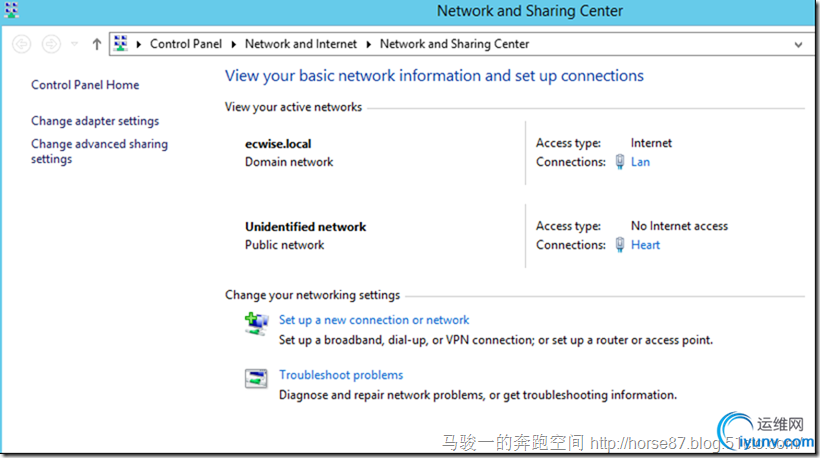This screenshot has height=458, width=820.
Task: Click the network icon in address bar
Action: 121,44
